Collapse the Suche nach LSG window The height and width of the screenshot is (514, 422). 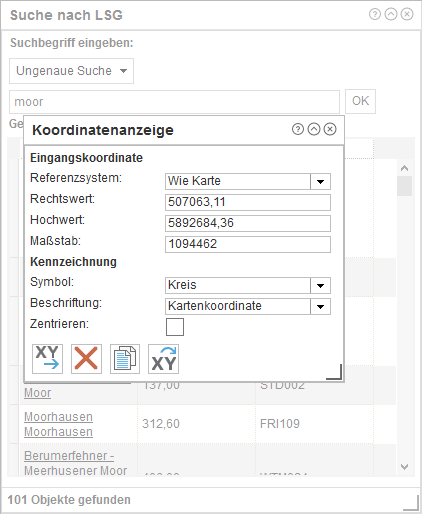tap(391, 14)
